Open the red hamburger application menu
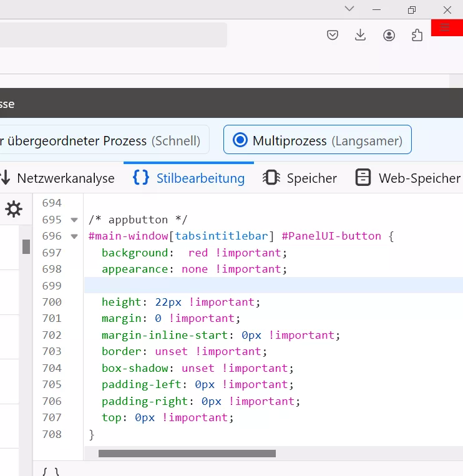The image size is (463, 476). (x=446, y=27)
